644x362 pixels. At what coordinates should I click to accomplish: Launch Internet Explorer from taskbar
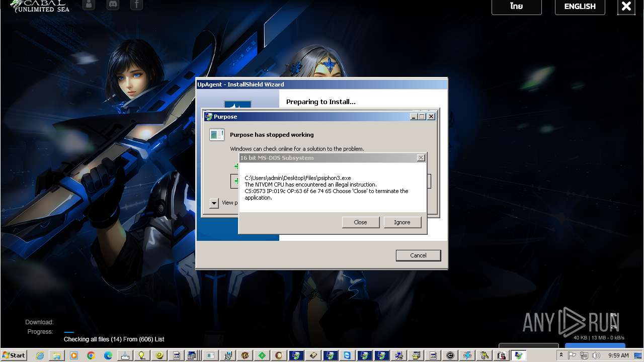(40, 355)
